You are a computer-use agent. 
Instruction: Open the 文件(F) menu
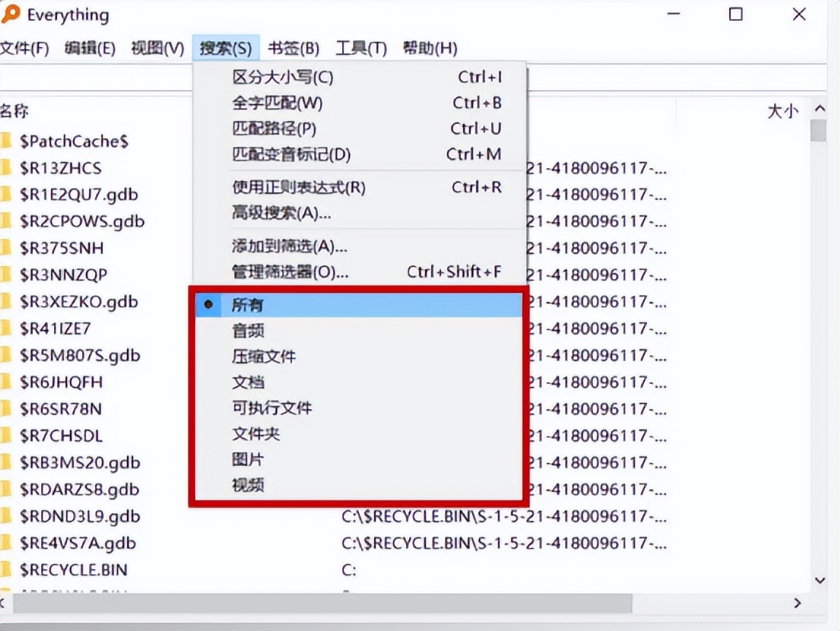pos(25,48)
